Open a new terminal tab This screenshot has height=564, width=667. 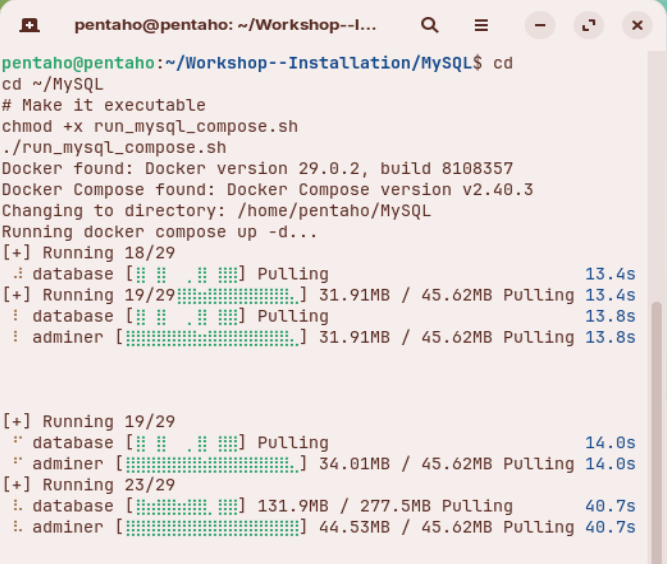[30, 25]
